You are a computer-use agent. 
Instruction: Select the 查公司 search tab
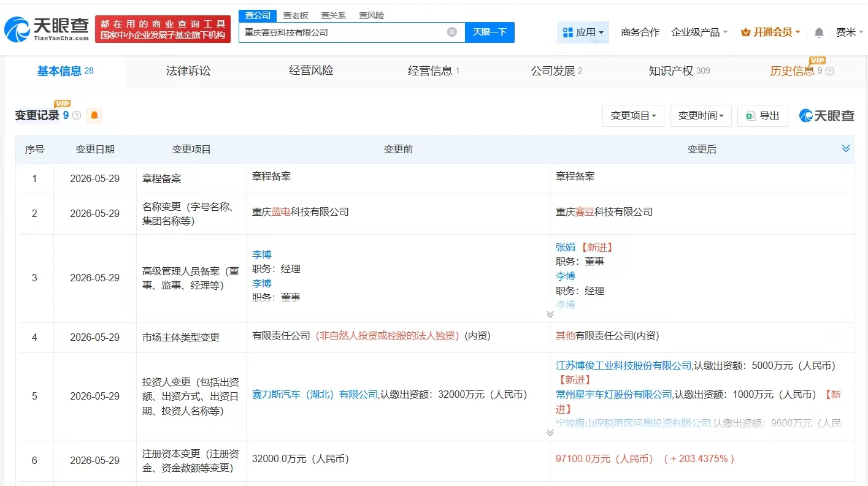tap(257, 15)
